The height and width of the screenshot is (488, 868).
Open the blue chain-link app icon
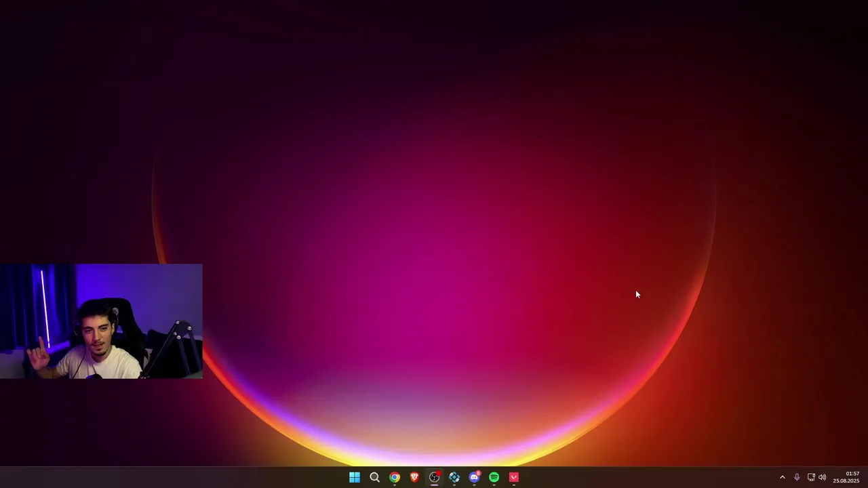coord(454,477)
